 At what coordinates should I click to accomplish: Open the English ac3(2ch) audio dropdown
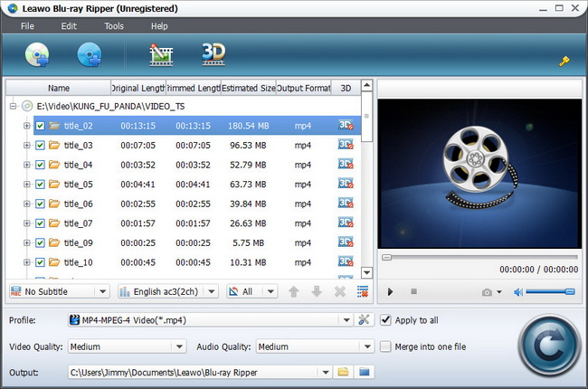pos(167,291)
